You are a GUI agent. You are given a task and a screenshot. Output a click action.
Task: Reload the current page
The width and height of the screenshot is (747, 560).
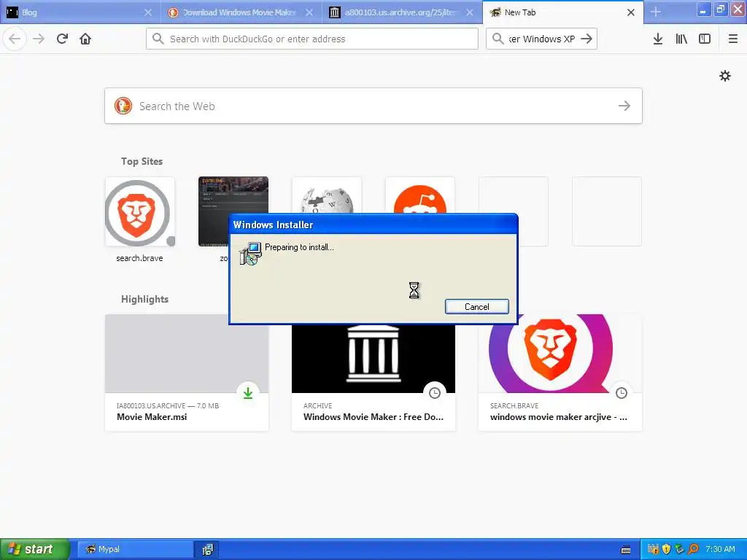(x=62, y=39)
